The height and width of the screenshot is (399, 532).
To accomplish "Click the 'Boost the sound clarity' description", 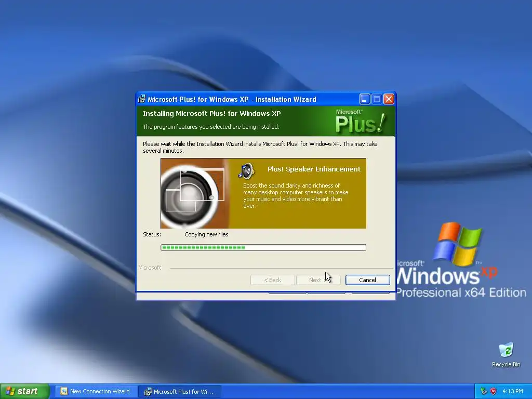I will 296,195.
